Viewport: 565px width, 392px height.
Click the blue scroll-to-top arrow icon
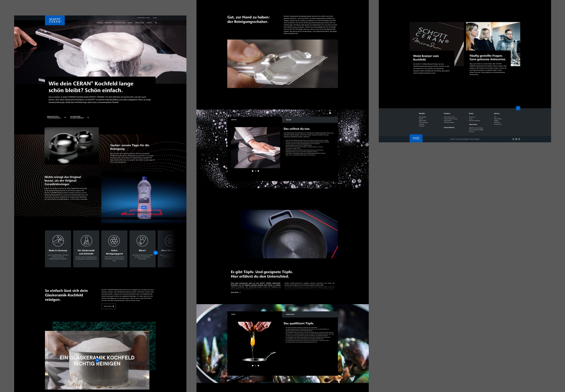pyautogui.click(x=518, y=108)
